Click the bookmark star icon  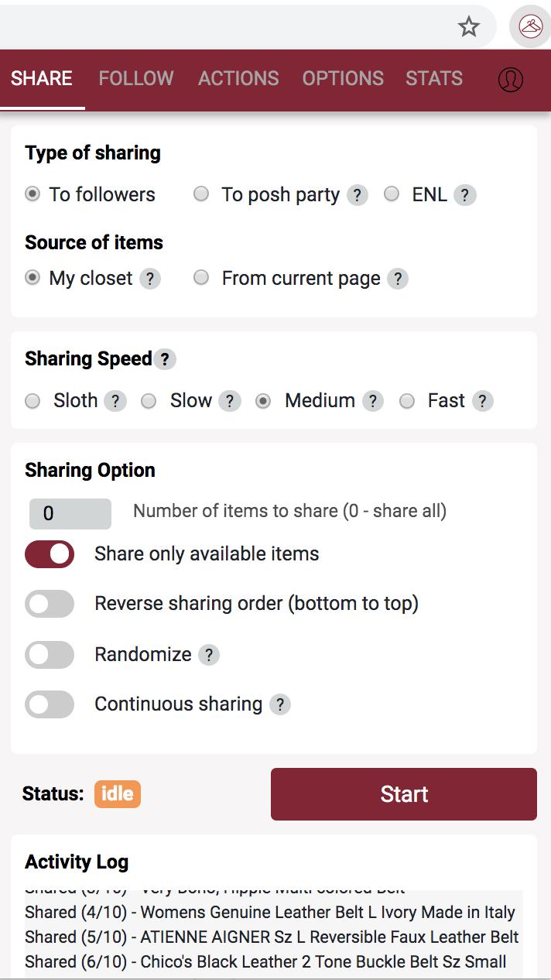(x=468, y=28)
